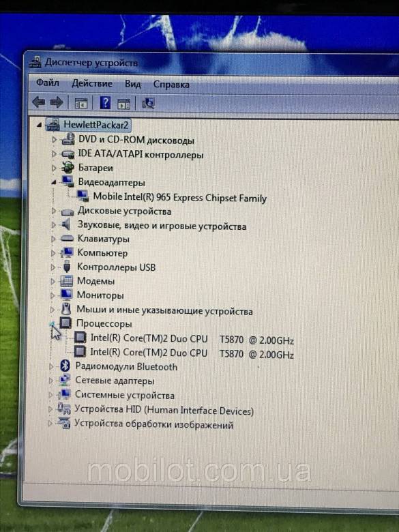Expand the Мониторы node
The height and width of the screenshot is (532, 399).
pyautogui.click(x=53, y=295)
